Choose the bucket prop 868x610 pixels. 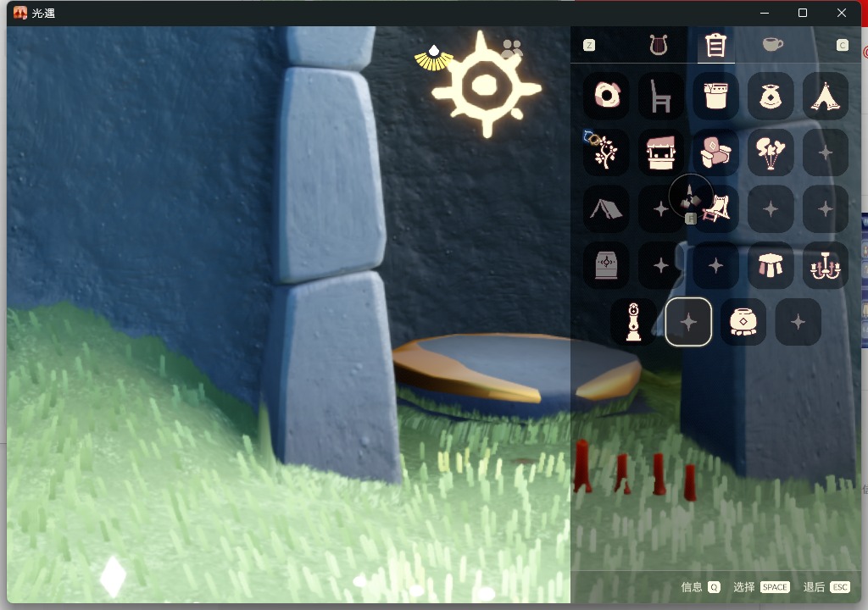pos(715,96)
